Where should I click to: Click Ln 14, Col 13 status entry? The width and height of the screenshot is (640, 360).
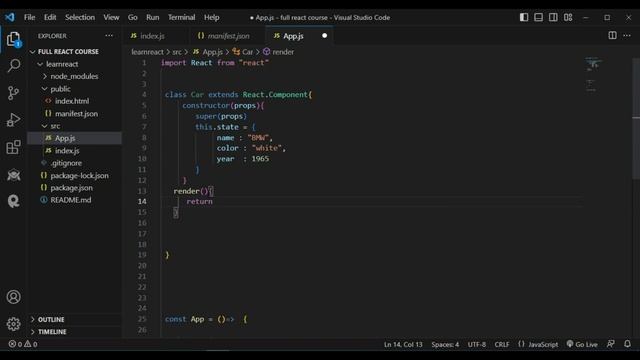[403, 344]
